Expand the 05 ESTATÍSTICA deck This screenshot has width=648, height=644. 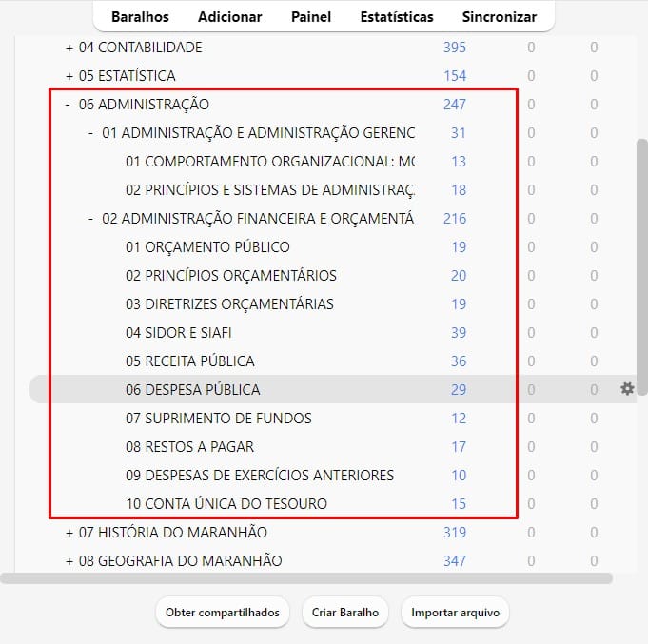click(x=69, y=76)
